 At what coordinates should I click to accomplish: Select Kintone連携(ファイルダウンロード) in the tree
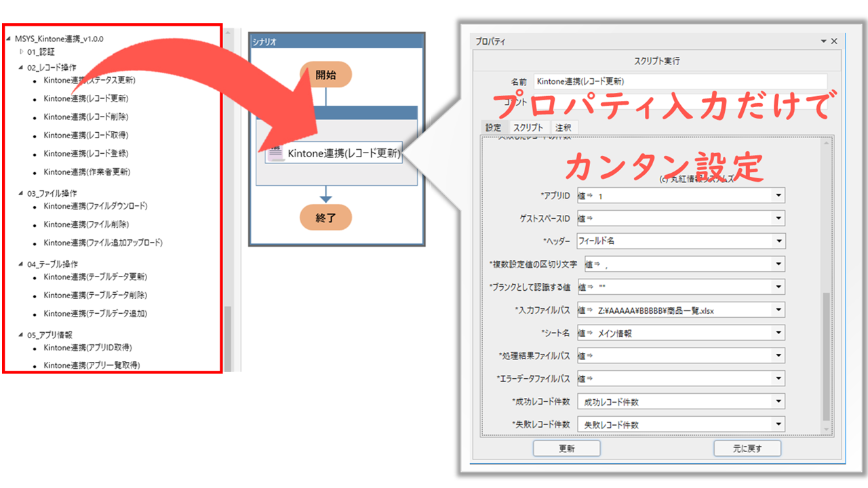tap(96, 206)
